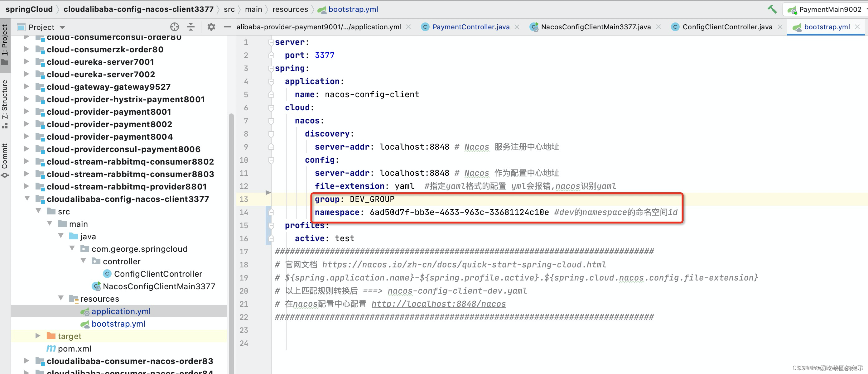
Task: Open the Nacos quick-start docs link
Action: coord(464,265)
